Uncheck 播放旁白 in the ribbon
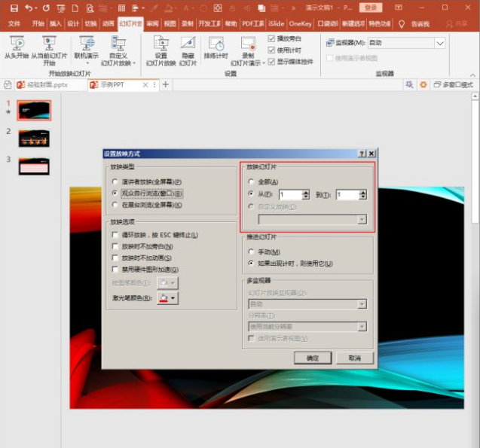The image size is (480, 448). 272,38
